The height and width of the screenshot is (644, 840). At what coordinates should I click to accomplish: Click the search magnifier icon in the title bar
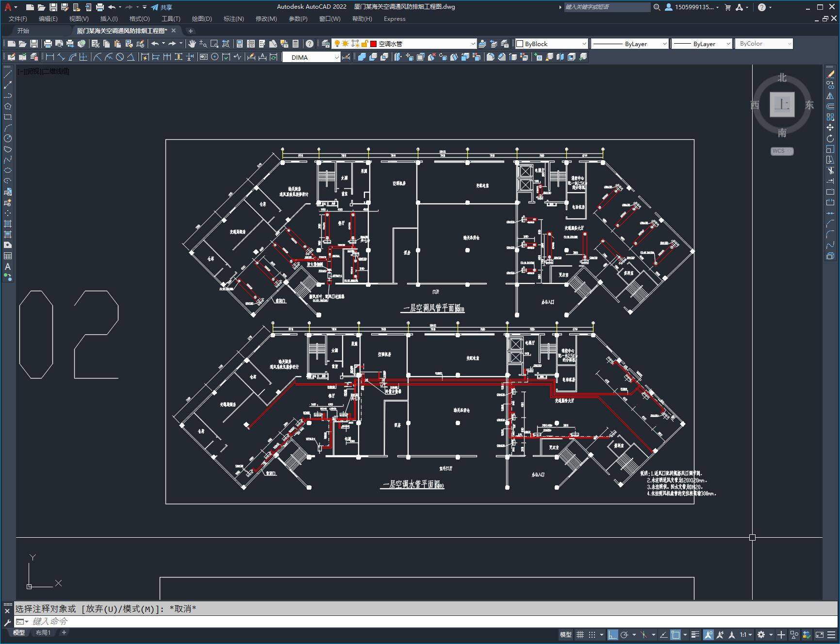657,7
